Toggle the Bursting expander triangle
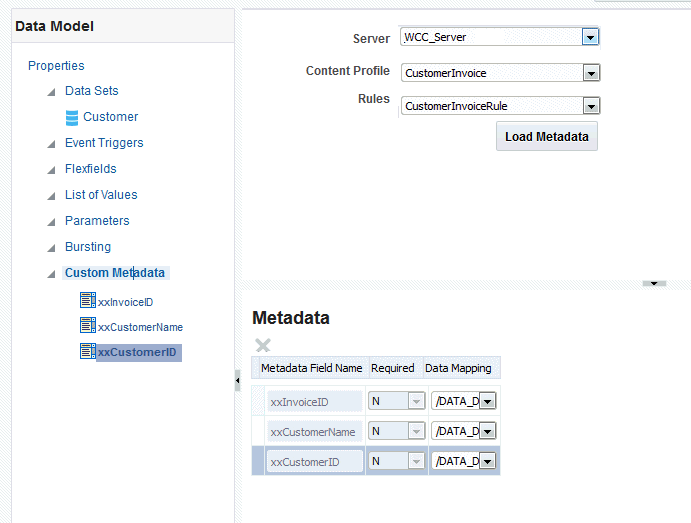This screenshot has height=523, width=691. pos(52,248)
